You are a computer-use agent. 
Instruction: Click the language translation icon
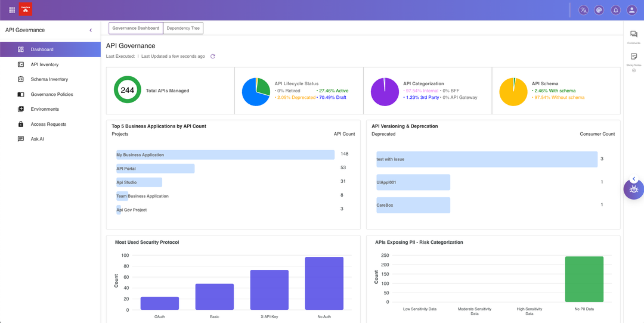[583, 10]
